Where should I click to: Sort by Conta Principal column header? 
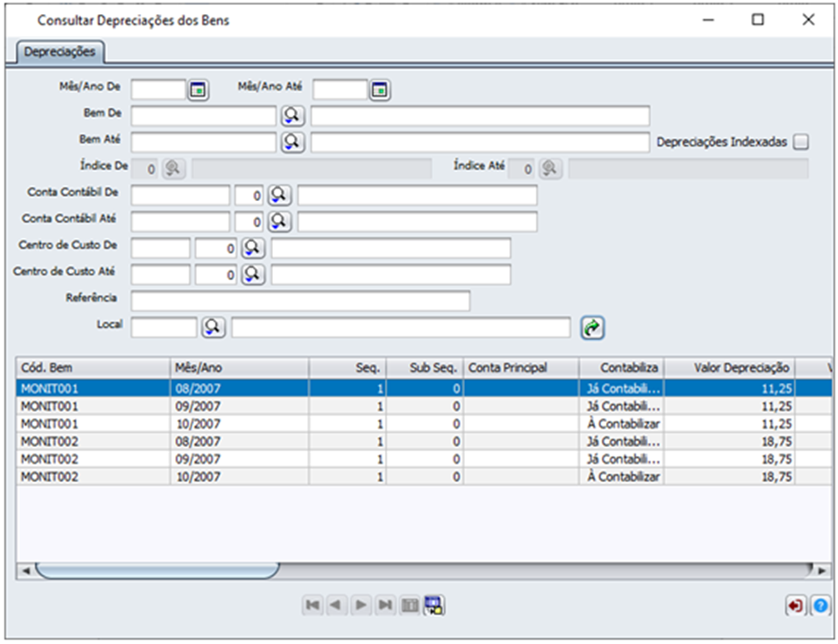coord(521,367)
